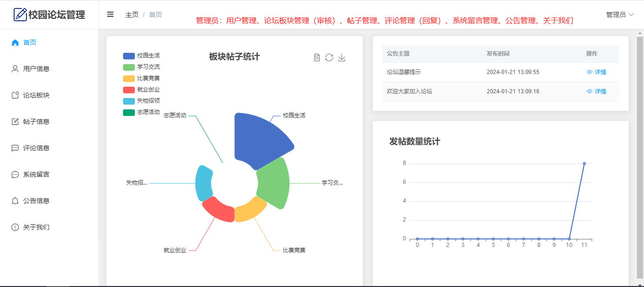
Task: Open 关于我们 in the sidebar menu
Action: coord(49,227)
